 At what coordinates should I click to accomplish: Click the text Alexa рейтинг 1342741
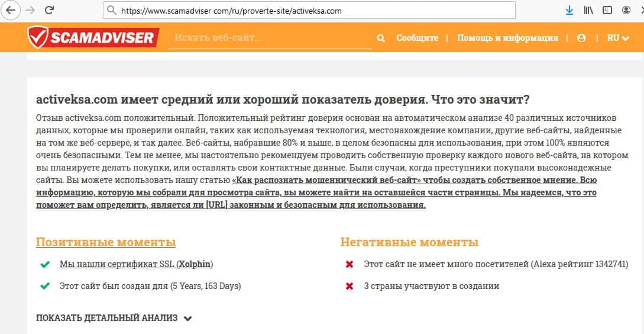click(580, 264)
